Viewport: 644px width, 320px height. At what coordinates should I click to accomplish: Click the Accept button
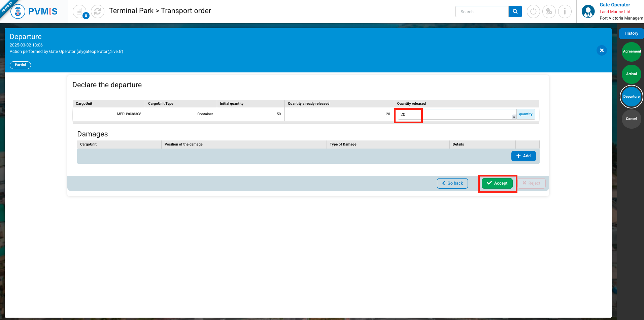coord(497,183)
